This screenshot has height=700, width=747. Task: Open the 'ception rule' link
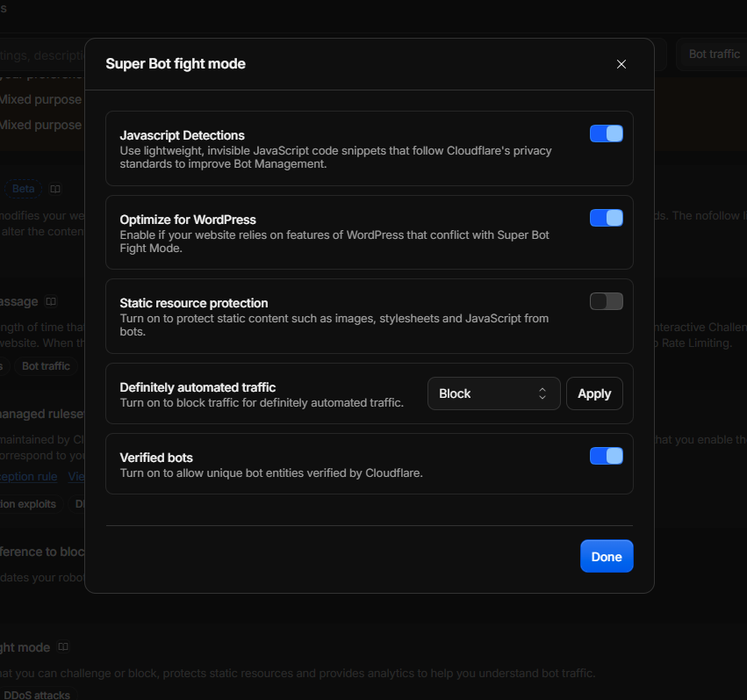point(28,477)
